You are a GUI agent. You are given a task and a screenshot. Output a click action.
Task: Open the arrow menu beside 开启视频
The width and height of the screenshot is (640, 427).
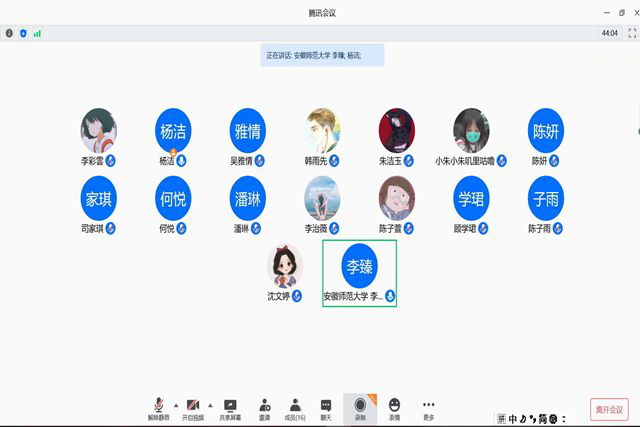click(x=210, y=406)
